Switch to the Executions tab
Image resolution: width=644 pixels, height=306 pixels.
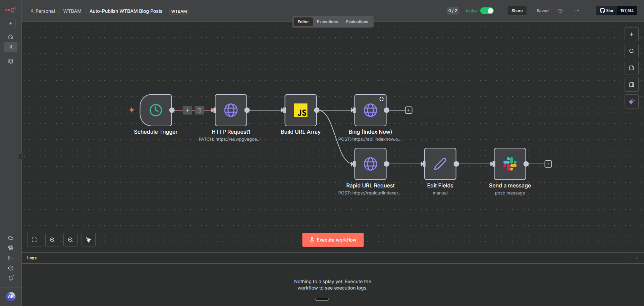coord(327,21)
